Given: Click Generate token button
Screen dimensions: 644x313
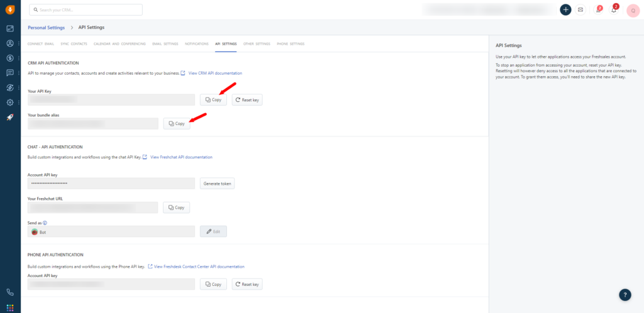Looking at the screenshot, I should [217, 184].
